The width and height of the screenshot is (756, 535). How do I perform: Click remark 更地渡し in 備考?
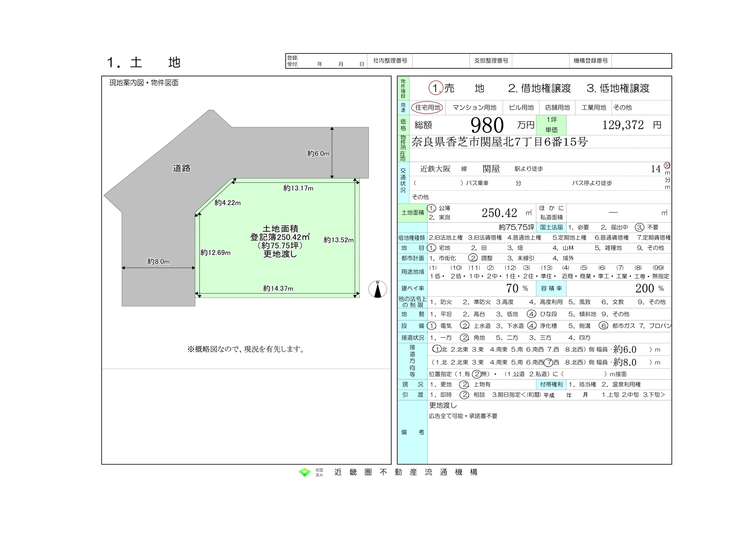443,405
